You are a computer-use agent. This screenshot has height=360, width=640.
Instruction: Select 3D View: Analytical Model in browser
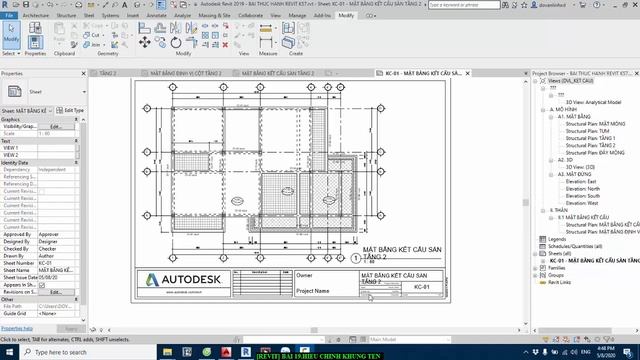click(593, 102)
